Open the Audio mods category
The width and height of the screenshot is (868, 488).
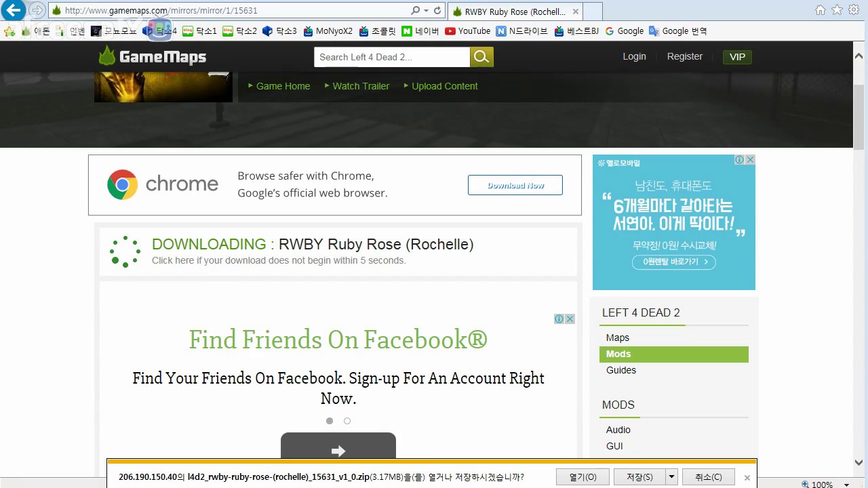618,430
